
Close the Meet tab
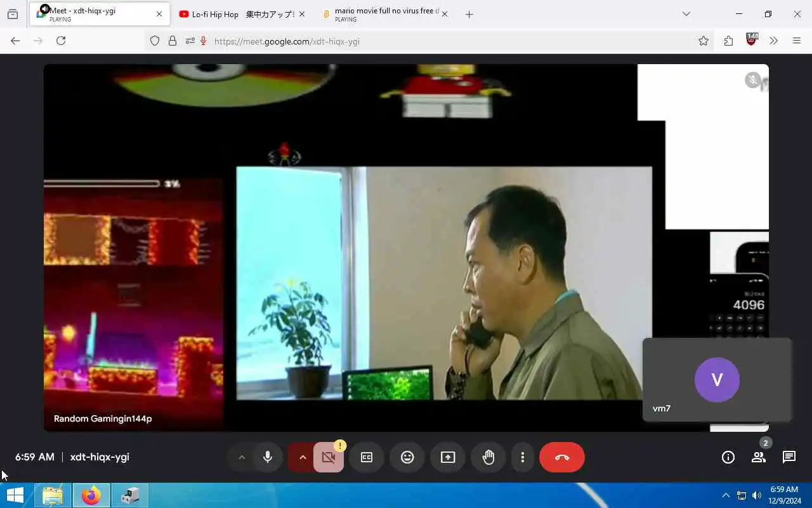(159, 14)
